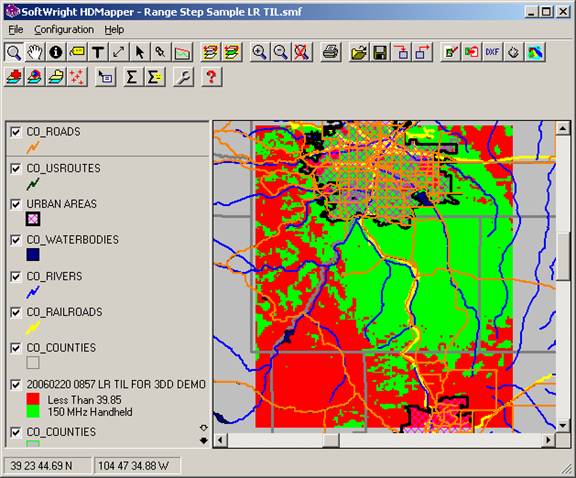The image size is (576, 478).
Task: Click the Save disk icon
Action: point(380,52)
